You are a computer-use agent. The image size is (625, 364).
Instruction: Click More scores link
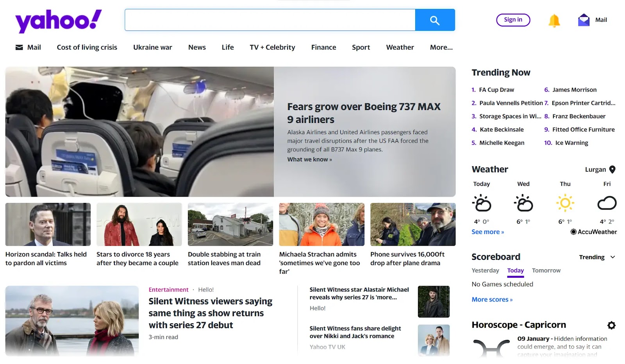click(492, 299)
